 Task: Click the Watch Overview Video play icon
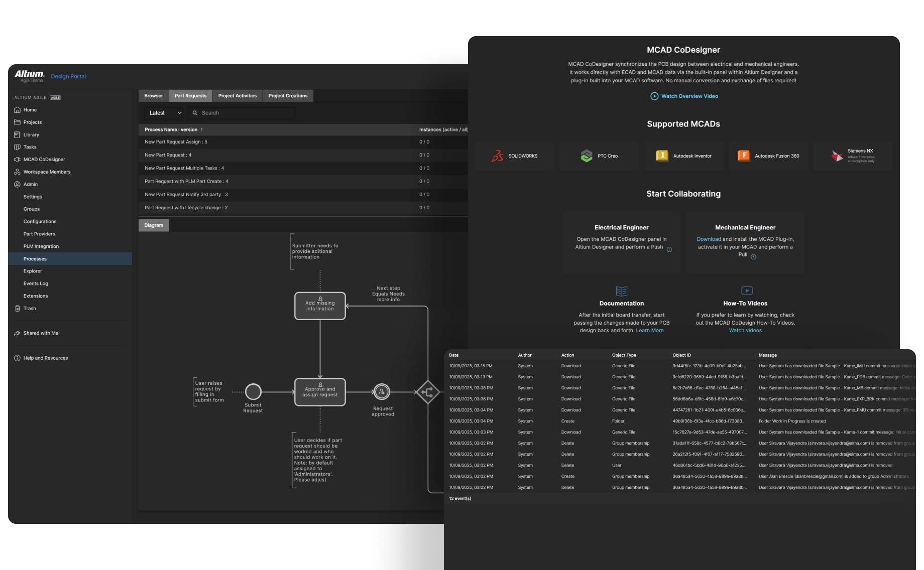pos(654,96)
